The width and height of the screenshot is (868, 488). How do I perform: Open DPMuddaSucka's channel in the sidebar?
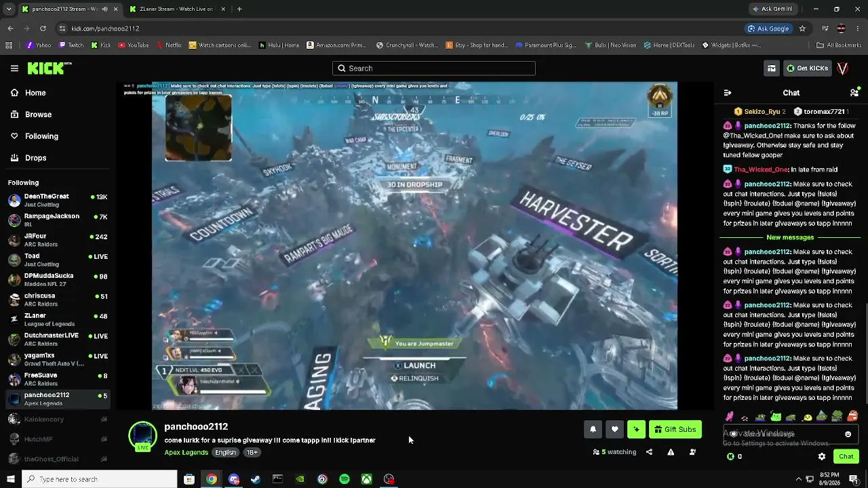coord(58,280)
